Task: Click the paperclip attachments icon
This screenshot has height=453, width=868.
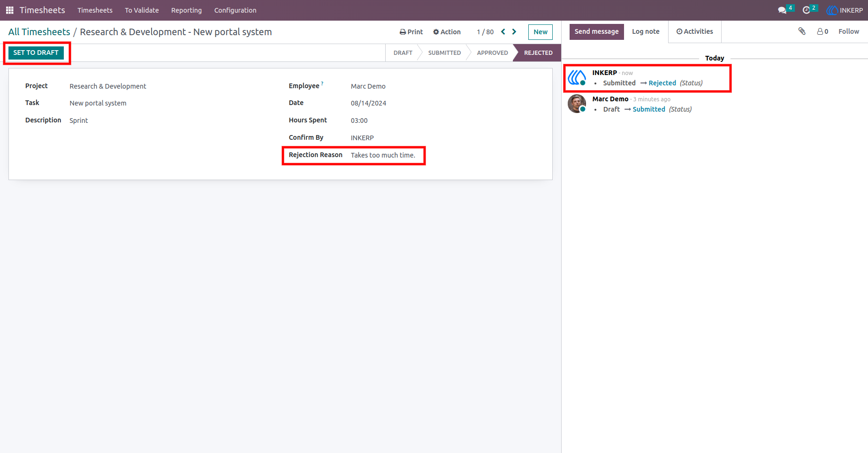Action: point(802,31)
